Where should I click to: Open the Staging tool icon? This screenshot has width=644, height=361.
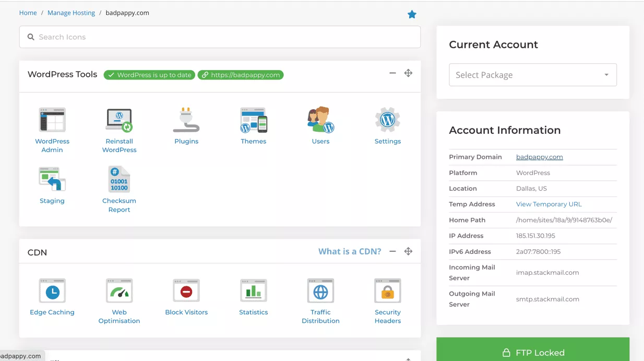point(52,179)
